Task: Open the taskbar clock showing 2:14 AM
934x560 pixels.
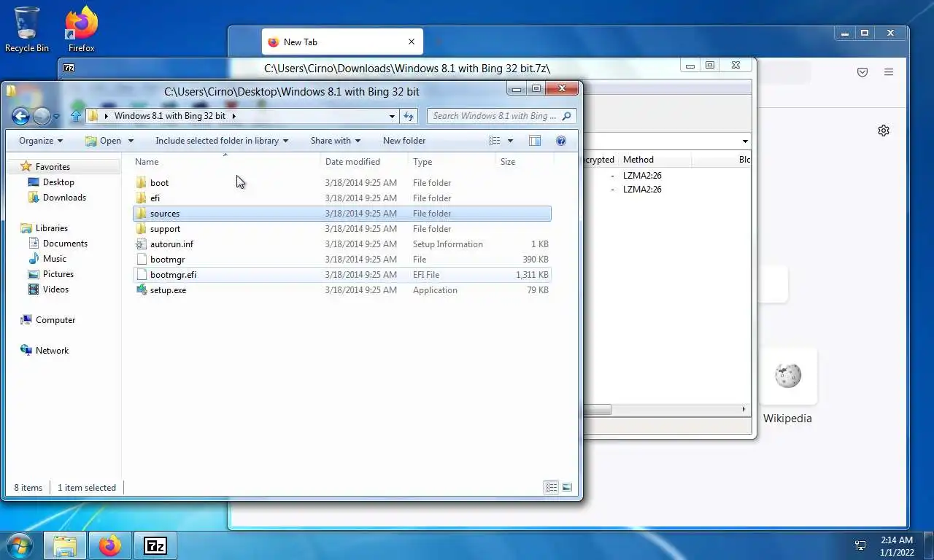Action: coord(897,546)
